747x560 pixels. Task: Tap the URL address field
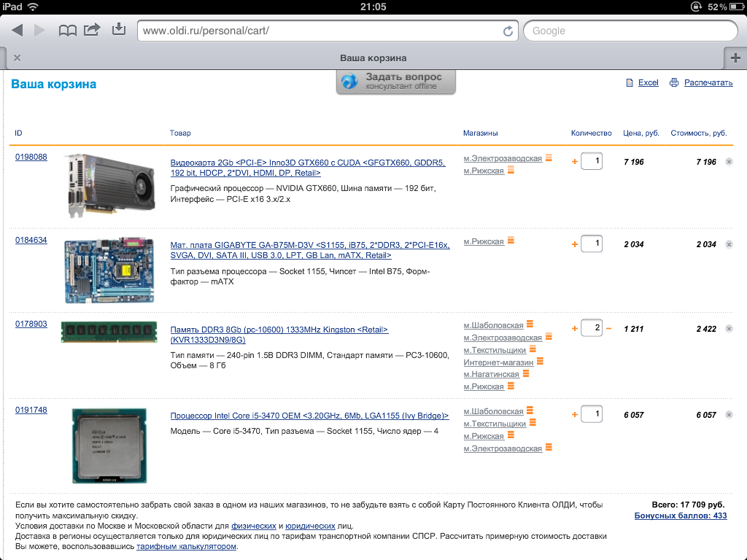click(x=328, y=31)
